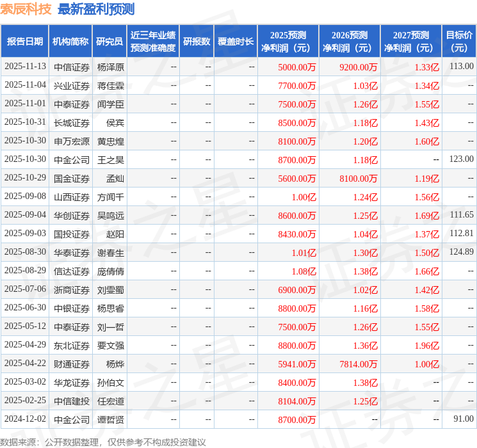Click analyst name 闻学臣
The height and width of the screenshot is (448, 477).
click(x=110, y=104)
